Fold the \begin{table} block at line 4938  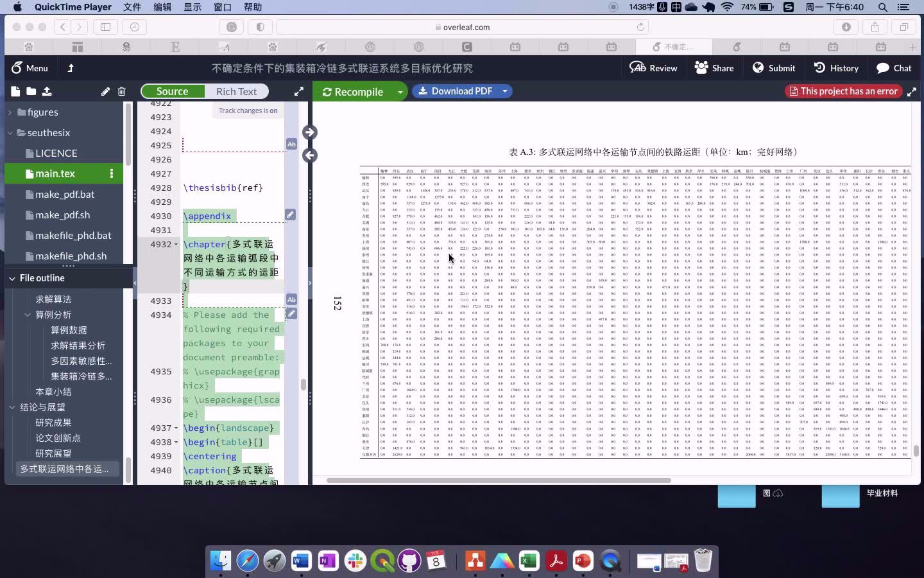pyautogui.click(x=176, y=442)
